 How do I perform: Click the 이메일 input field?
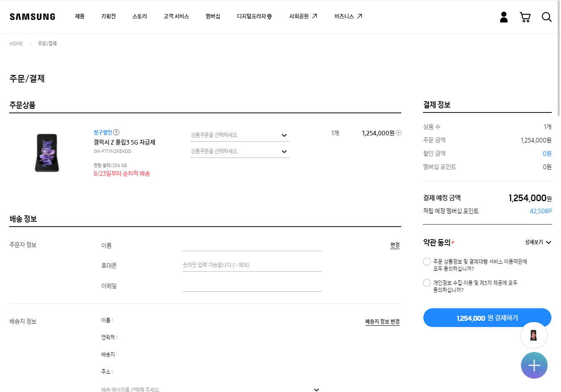[x=252, y=286]
